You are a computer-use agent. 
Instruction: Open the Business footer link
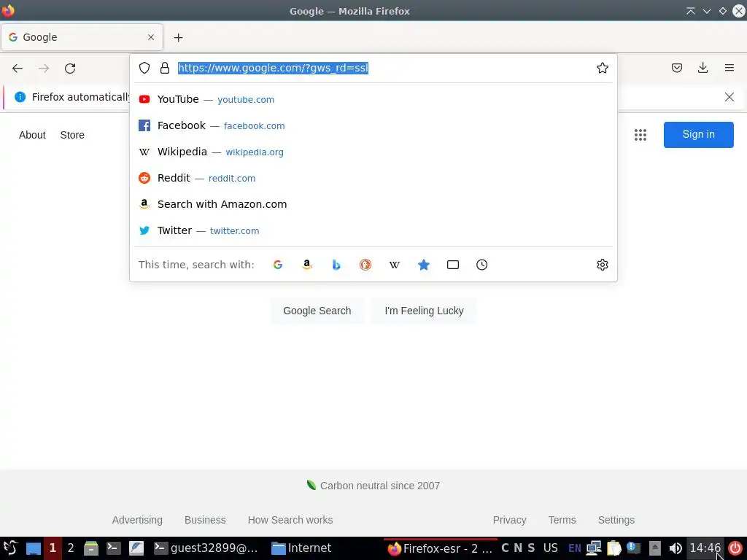pos(205,520)
